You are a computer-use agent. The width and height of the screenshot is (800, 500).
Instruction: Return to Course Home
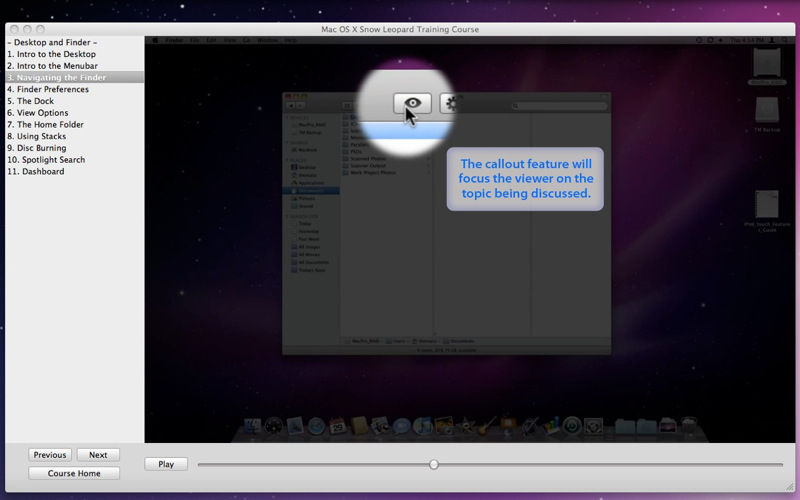74,473
